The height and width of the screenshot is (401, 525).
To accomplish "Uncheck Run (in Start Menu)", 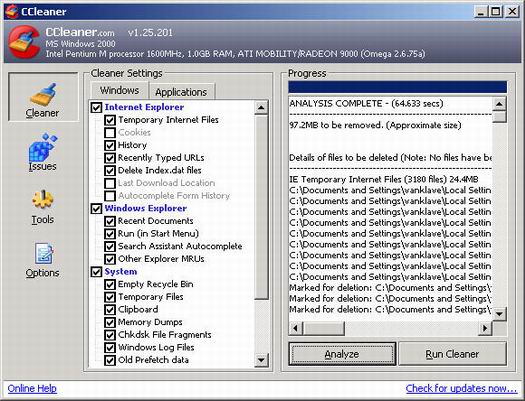I will (110, 234).
